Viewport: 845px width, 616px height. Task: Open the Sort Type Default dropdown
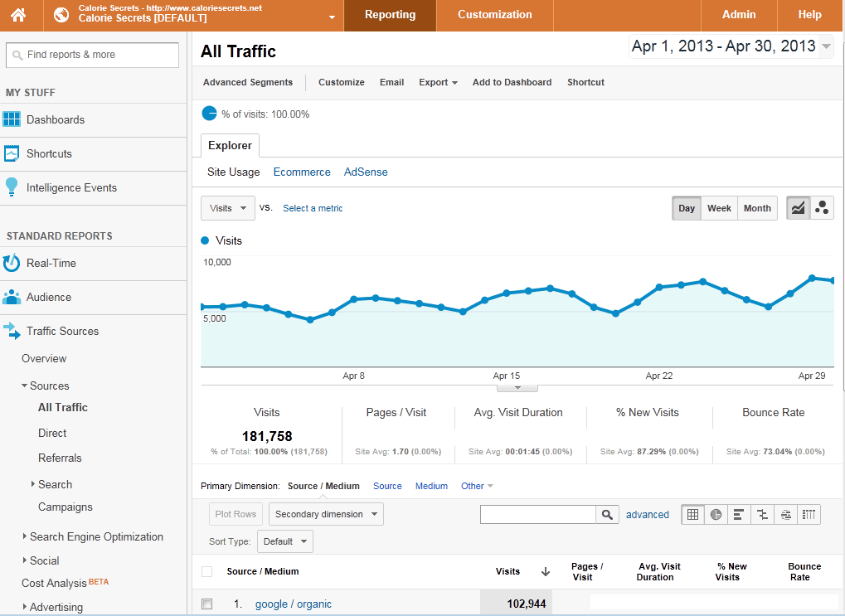(285, 541)
